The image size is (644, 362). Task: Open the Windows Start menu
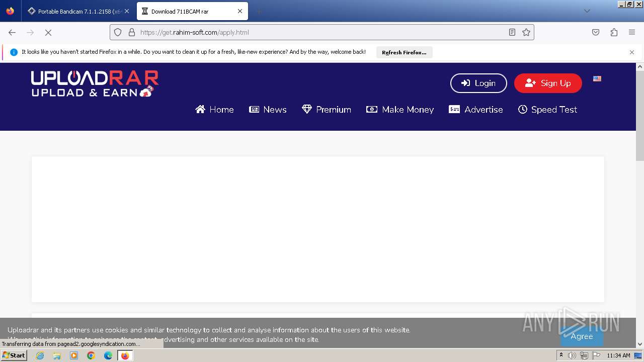tap(14, 355)
